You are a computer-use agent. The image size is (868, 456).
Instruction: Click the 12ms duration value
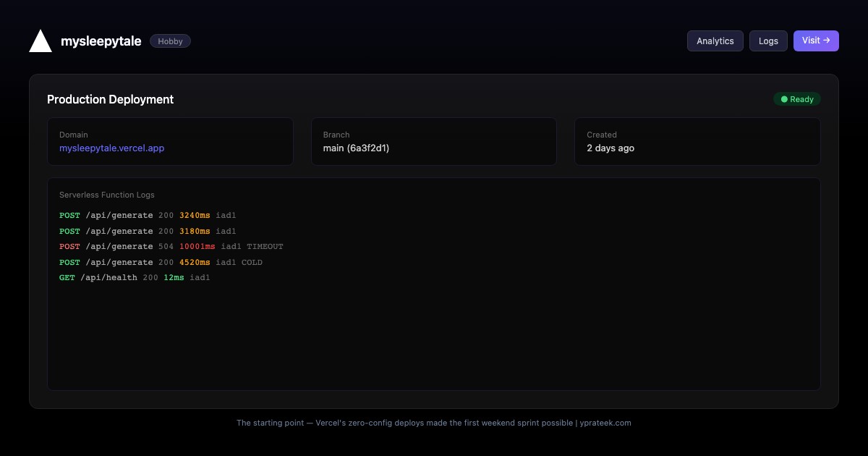[x=174, y=278]
